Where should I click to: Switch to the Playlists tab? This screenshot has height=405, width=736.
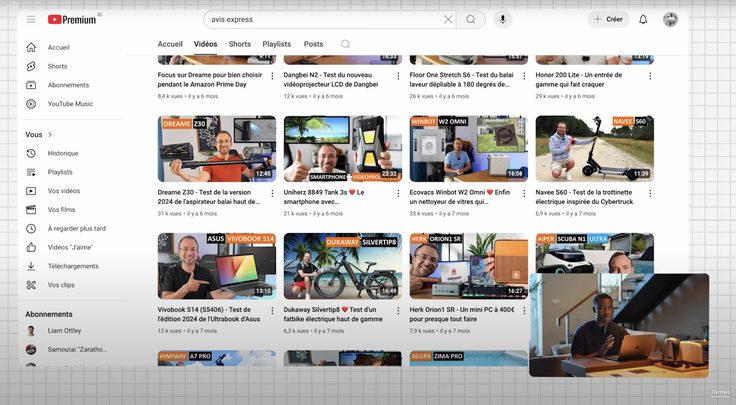tap(277, 44)
